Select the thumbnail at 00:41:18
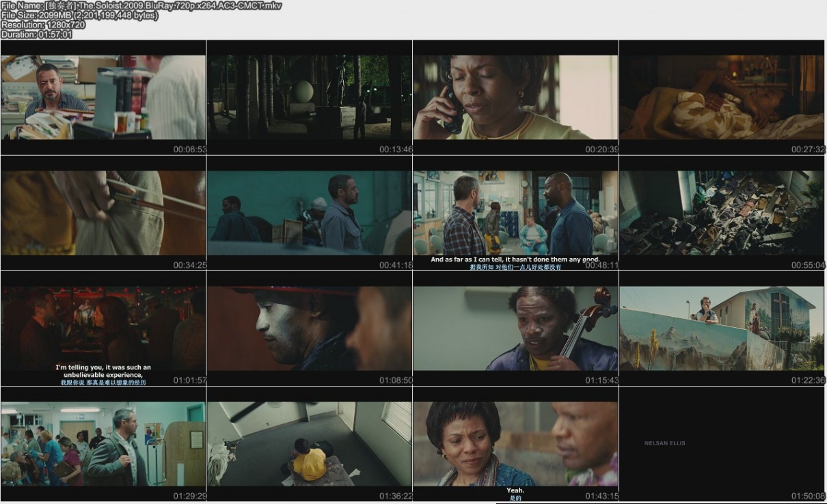The width and height of the screenshot is (827, 504). (x=310, y=213)
